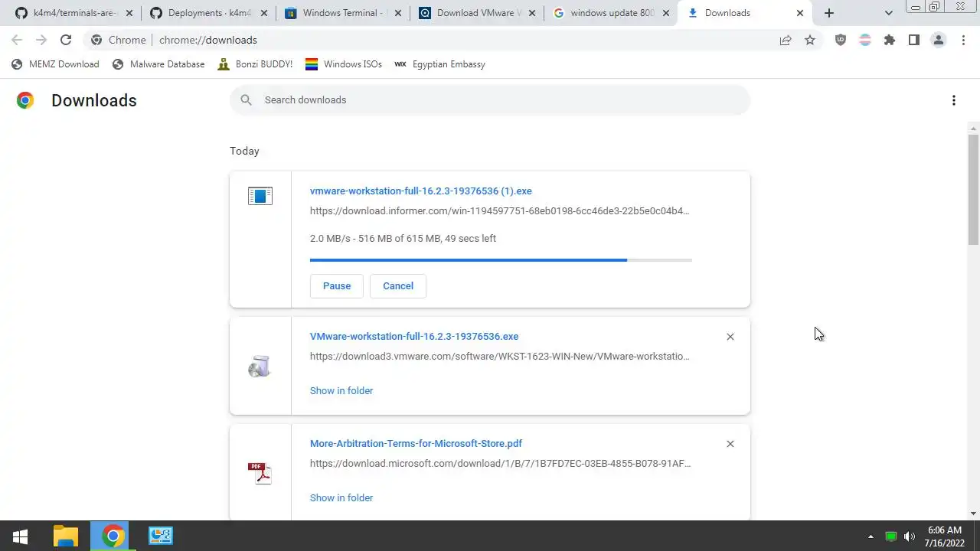Click the download progress bar
The image size is (980, 551).
[x=501, y=260]
